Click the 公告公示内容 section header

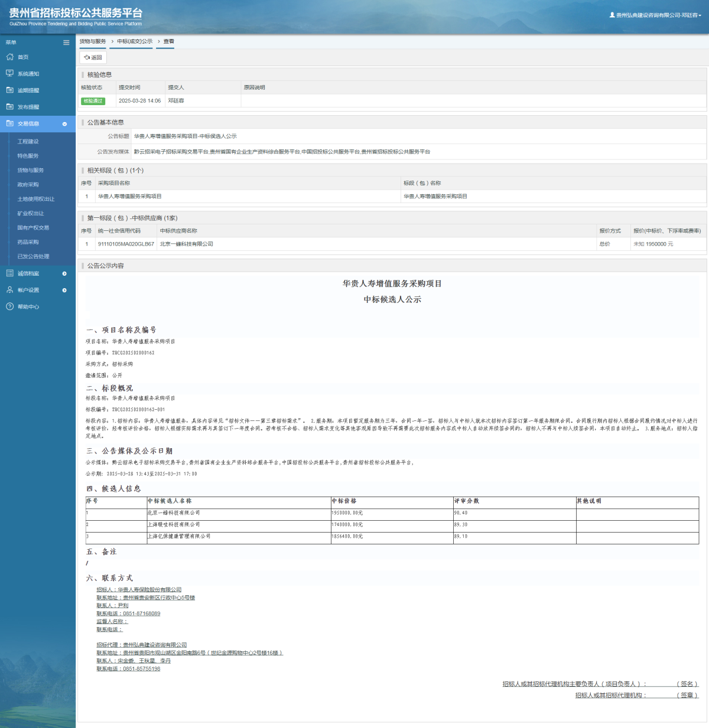[x=106, y=266]
